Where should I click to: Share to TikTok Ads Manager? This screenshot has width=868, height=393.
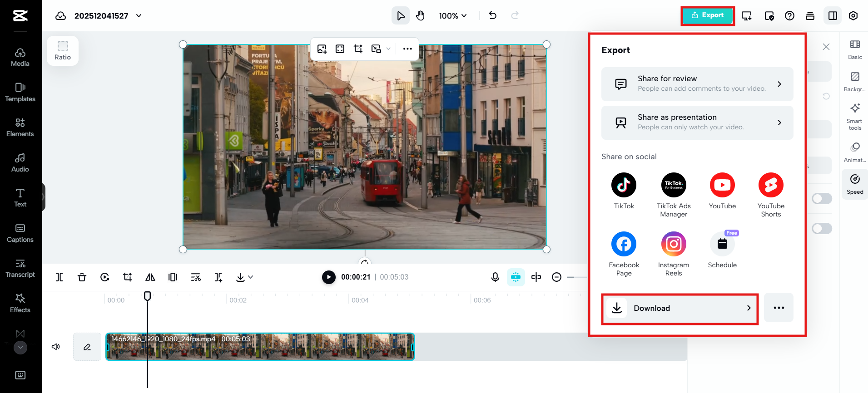point(674,195)
